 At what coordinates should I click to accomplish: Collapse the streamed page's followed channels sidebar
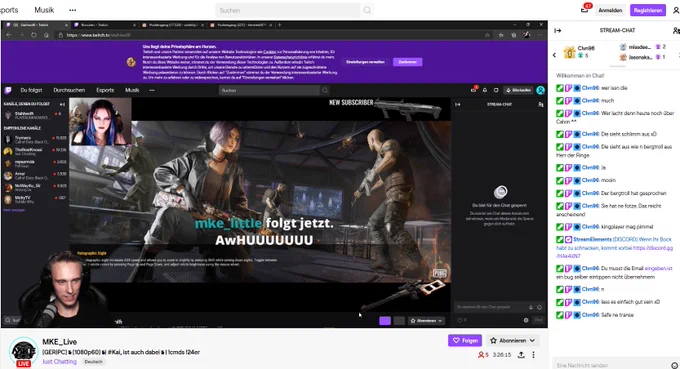click(62, 104)
